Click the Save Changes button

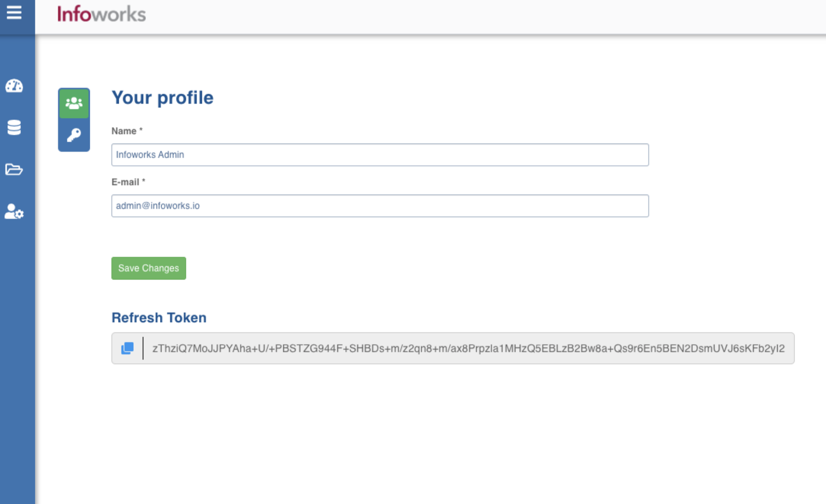[x=149, y=268]
